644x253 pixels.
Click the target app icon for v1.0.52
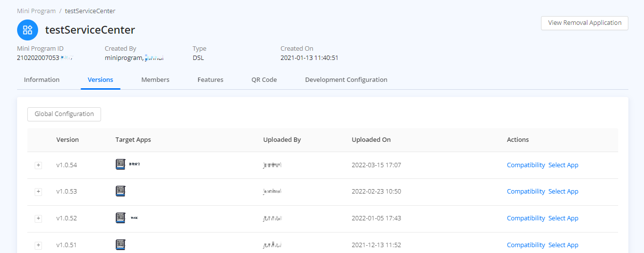point(121,218)
